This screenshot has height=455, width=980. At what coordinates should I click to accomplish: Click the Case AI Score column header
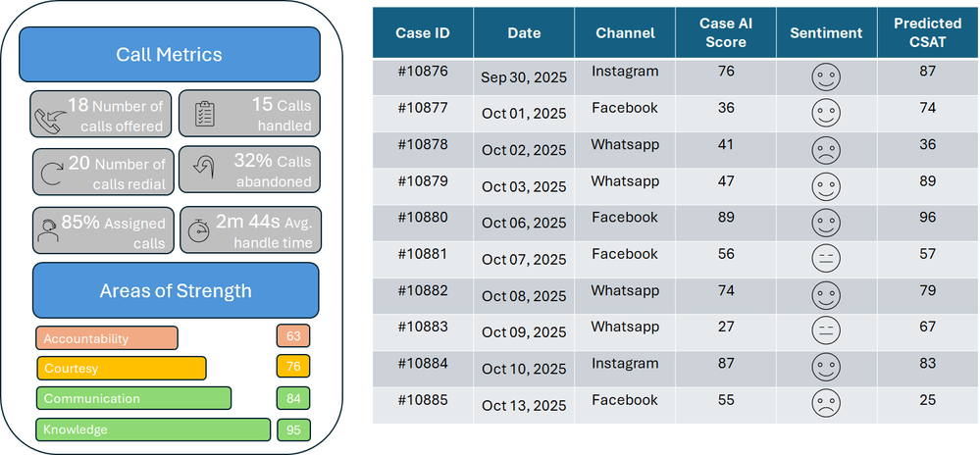pyautogui.click(x=726, y=32)
